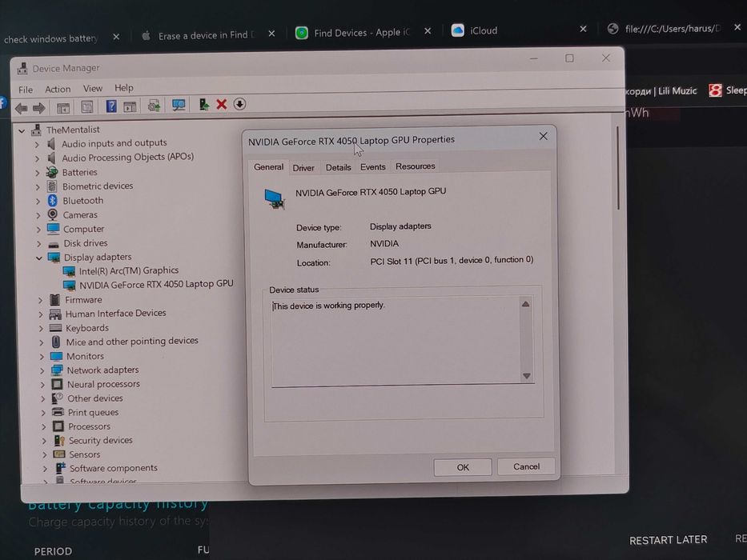
Task: Click the Monitors category icon
Action: pos(56,356)
